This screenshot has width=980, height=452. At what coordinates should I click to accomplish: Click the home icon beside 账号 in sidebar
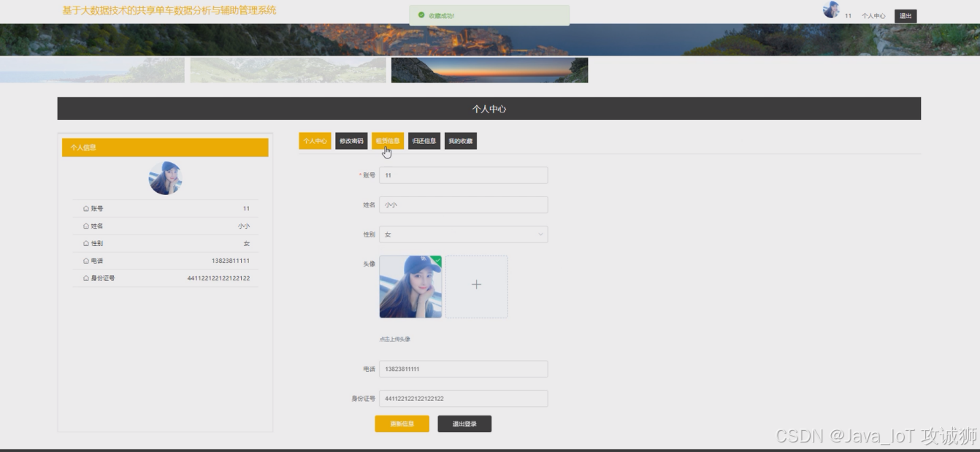[86, 209]
